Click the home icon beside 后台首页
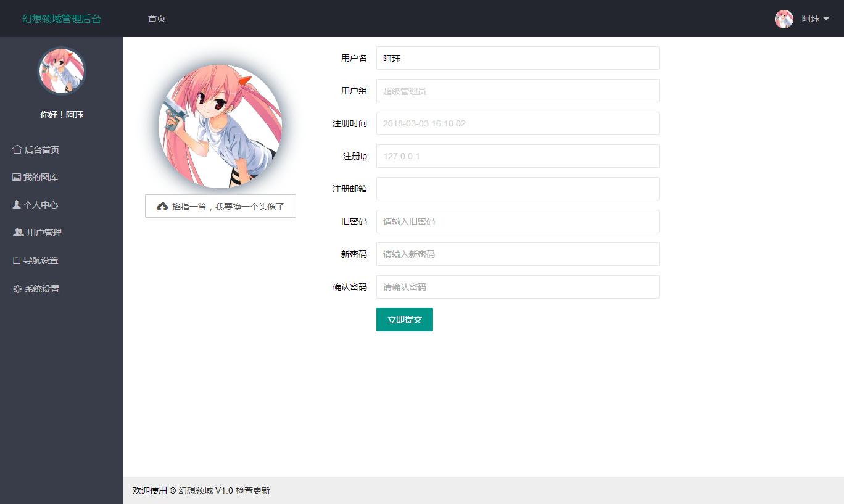The height and width of the screenshot is (504, 844). pos(17,150)
